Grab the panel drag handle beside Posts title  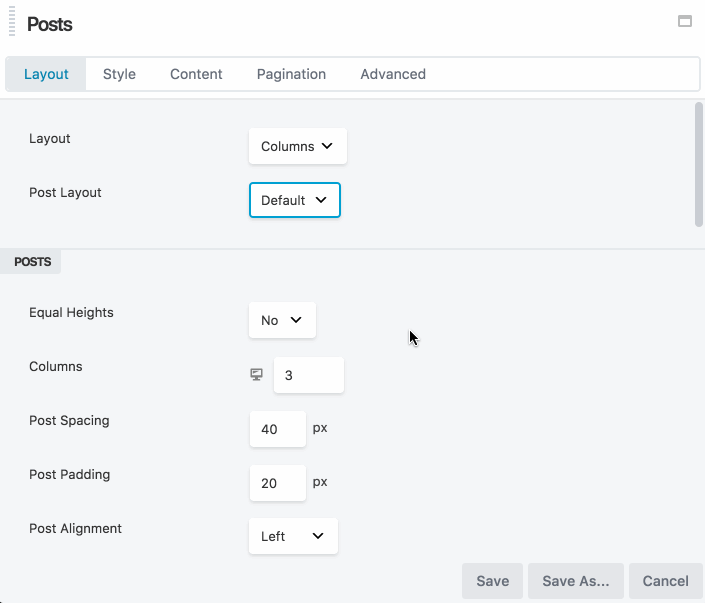pyautogui.click(x=12, y=23)
